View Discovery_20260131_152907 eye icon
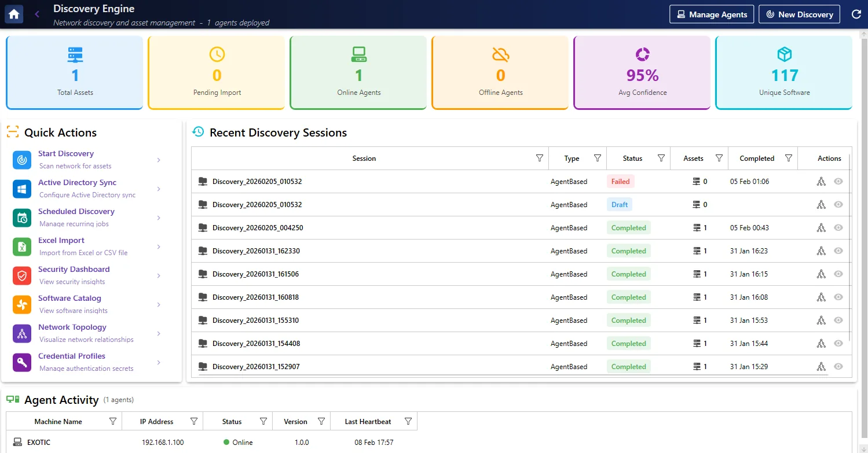868x453 pixels. [x=838, y=367]
